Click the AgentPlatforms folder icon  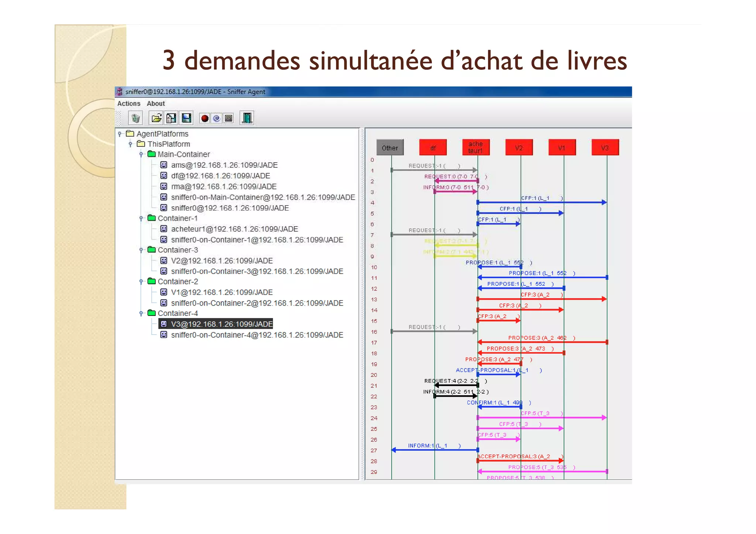point(130,133)
